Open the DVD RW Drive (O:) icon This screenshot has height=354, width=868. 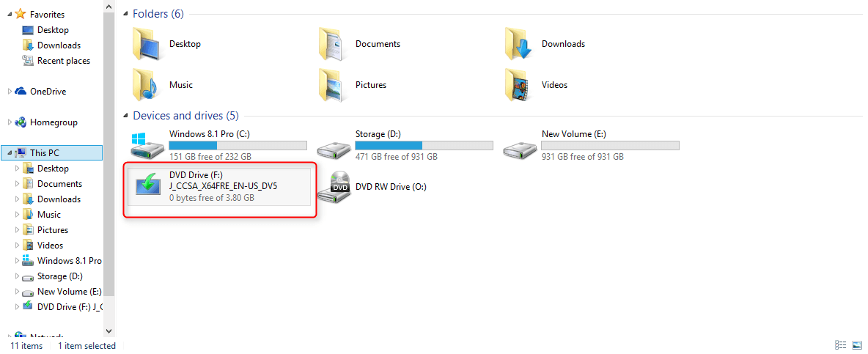(334, 187)
